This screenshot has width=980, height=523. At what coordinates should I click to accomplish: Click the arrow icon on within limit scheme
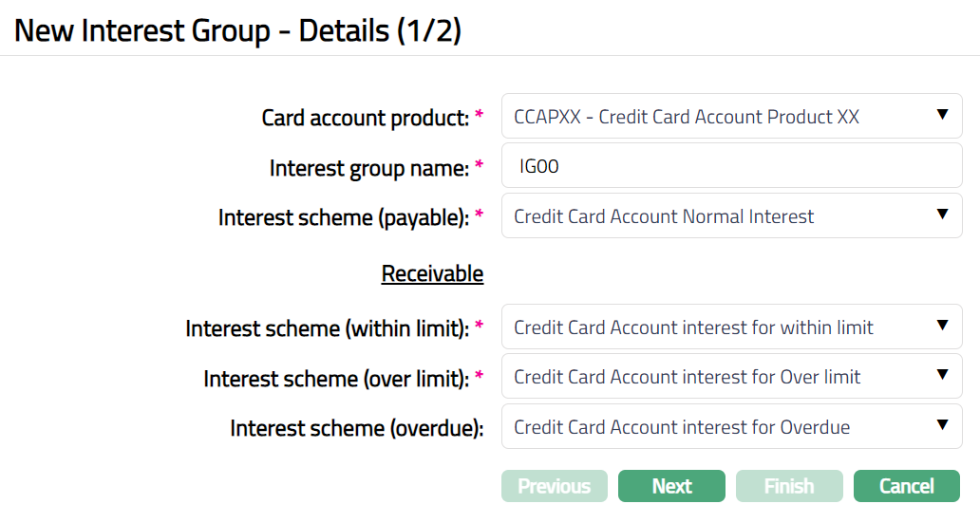tap(942, 326)
